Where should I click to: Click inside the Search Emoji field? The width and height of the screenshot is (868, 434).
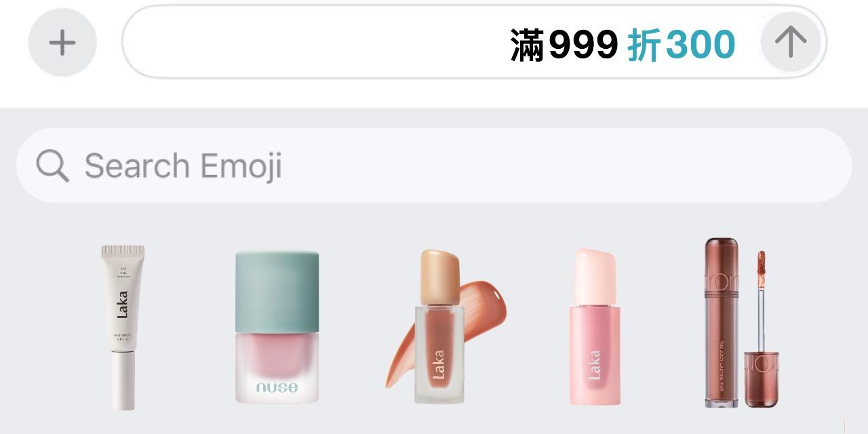[x=434, y=165]
